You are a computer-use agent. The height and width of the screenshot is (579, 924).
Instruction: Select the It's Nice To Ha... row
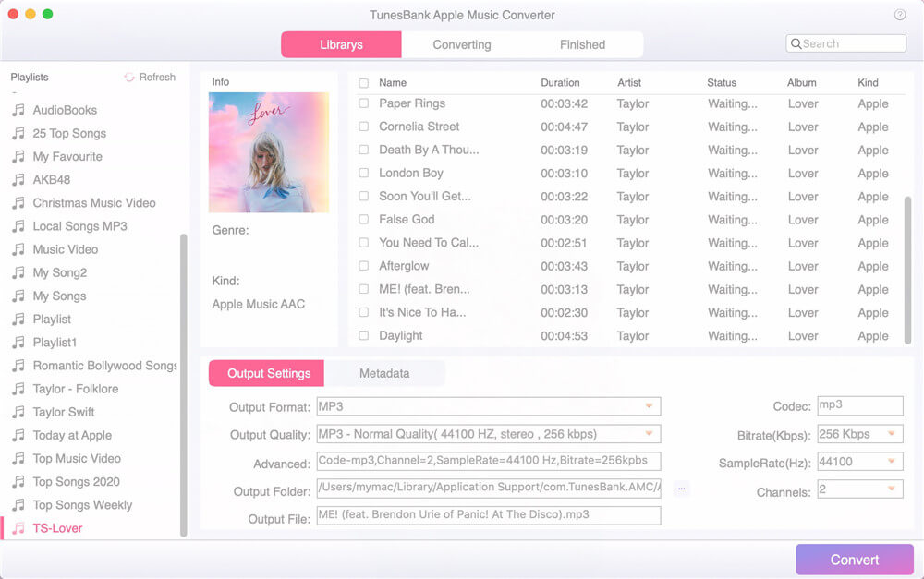coord(627,313)
